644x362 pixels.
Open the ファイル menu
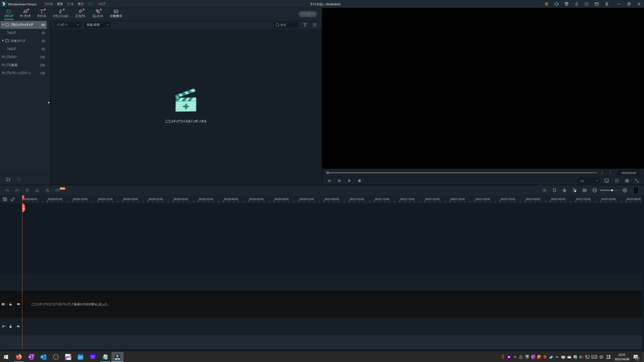pos(48,4)
